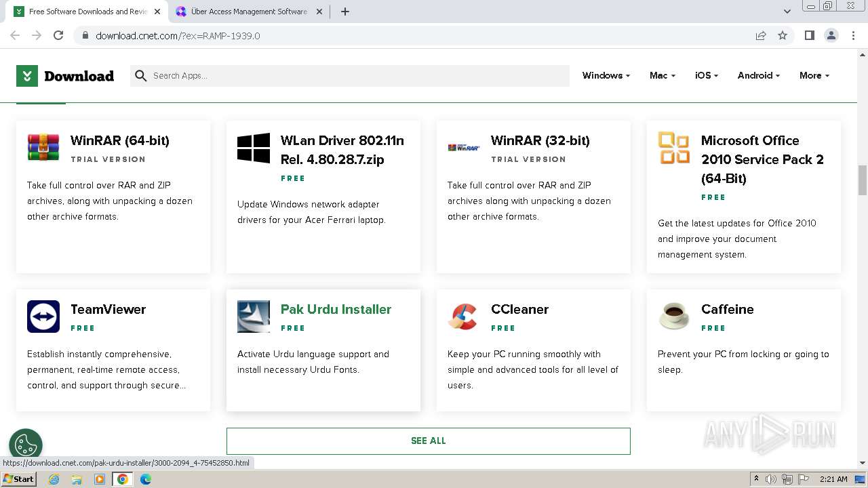Expand the iOS dropdown menu
The image size is (868, 488).
pyautogui.click(x=707, y=76)
